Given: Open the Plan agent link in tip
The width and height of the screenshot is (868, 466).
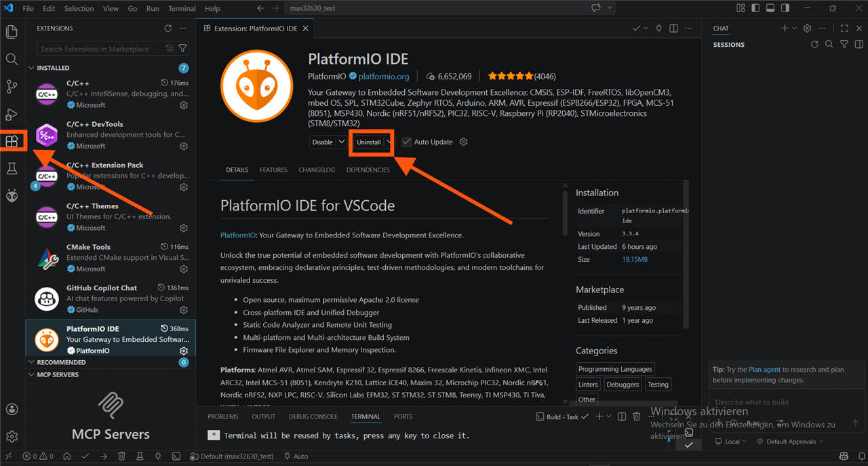Looking at the screenshot, I should [x=764, y=370].
